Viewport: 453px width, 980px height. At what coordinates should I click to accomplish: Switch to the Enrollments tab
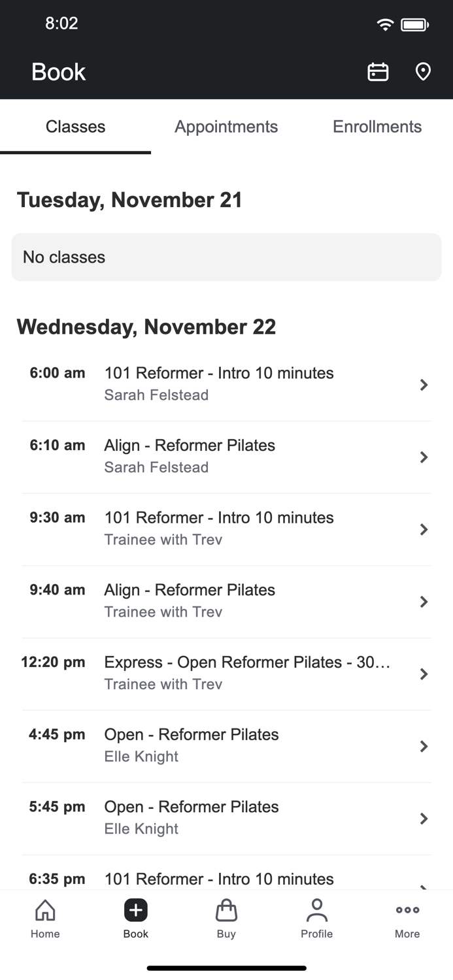(x=377, y=127)
